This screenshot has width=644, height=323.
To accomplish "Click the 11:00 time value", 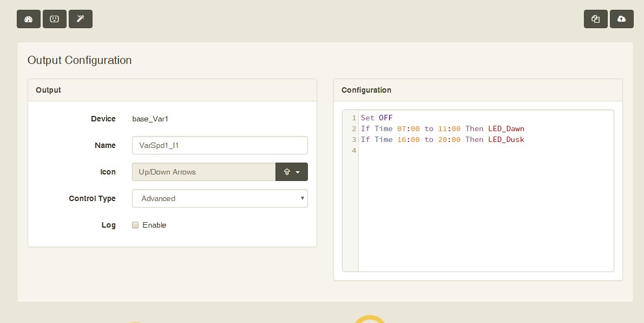I will tap(449, 129).
